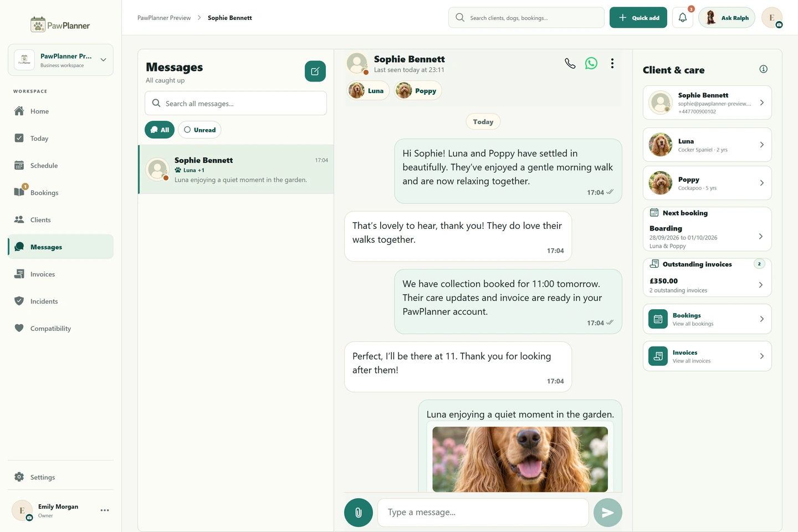This screenshot has width=798, height=532.
Task: Click the Client & care info icon
Action: click(x=763, y=69)
